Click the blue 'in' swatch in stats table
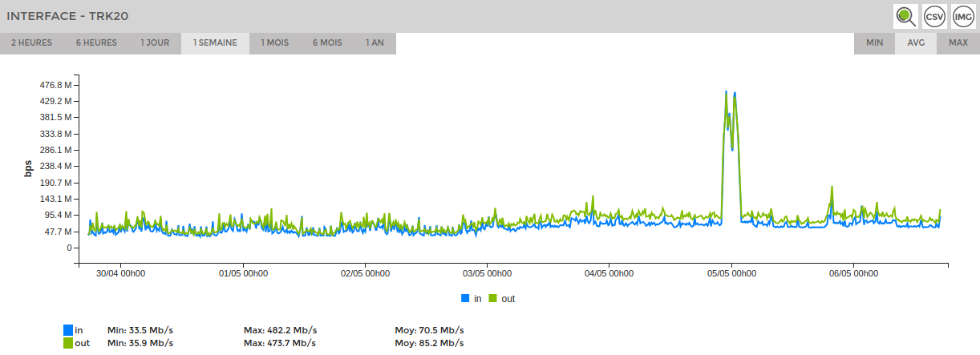Screen dimensions: 980x355 (68, 330)
